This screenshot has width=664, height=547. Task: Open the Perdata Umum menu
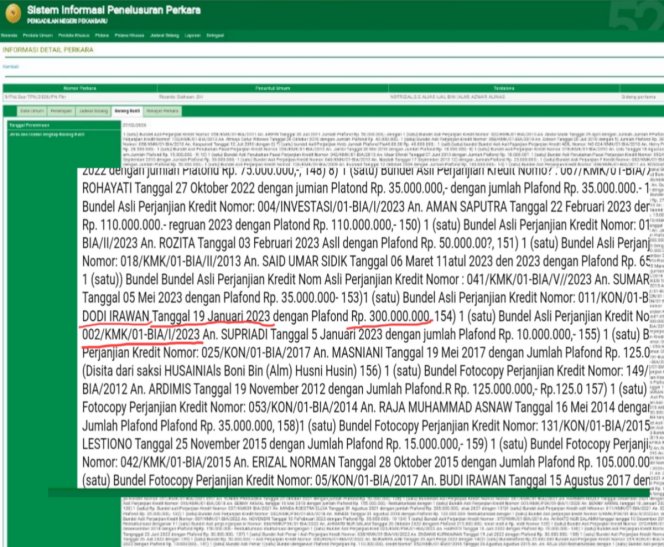[x=39, y=33]
